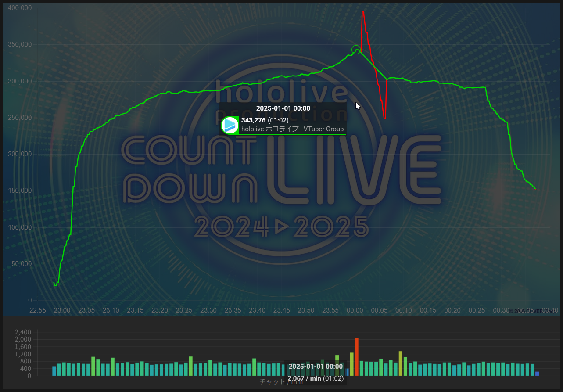Click the "23:15" time axis label
The width and height of the screenshot is (563, 392).
[x=135, y=310]
